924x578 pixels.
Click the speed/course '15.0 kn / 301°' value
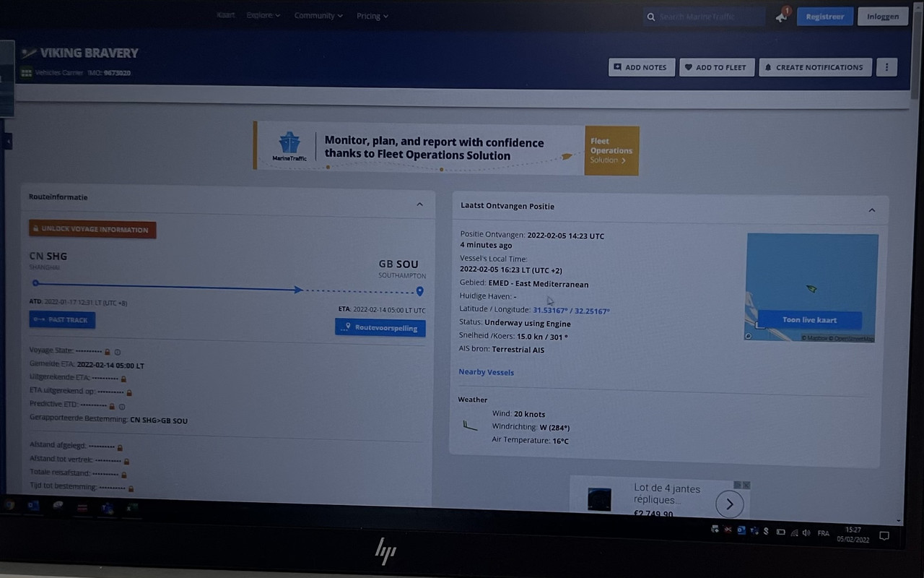pos(542,337)
